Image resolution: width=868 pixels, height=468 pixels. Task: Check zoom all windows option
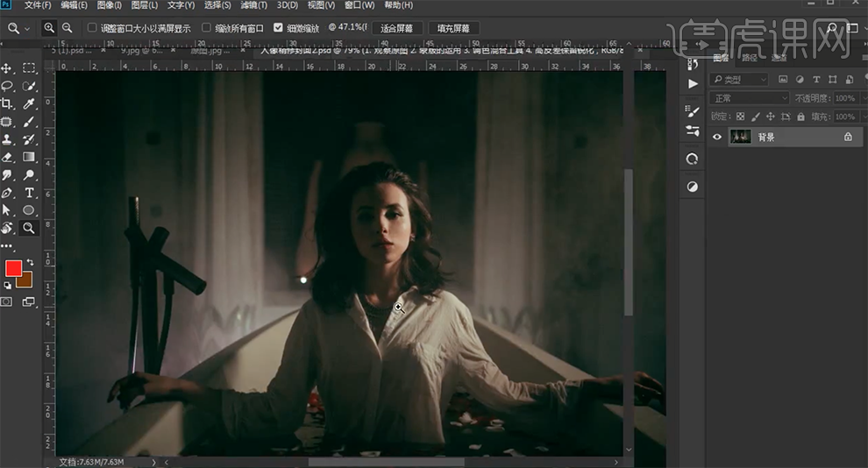coord(207,28)
